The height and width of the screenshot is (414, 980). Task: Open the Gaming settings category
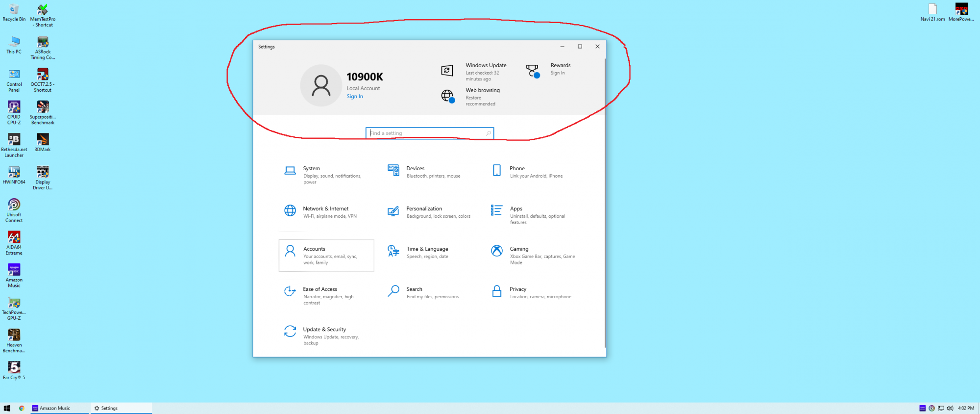(533, 255)
